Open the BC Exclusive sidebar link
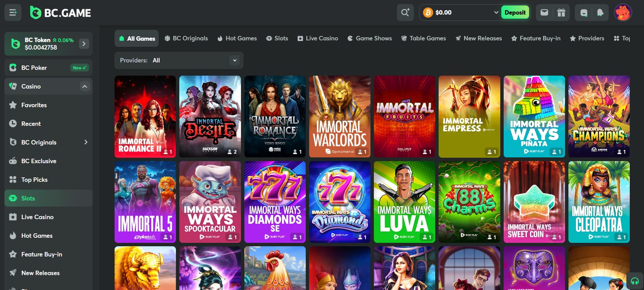Viewport: 644px width, 290px height. (48, 161)
